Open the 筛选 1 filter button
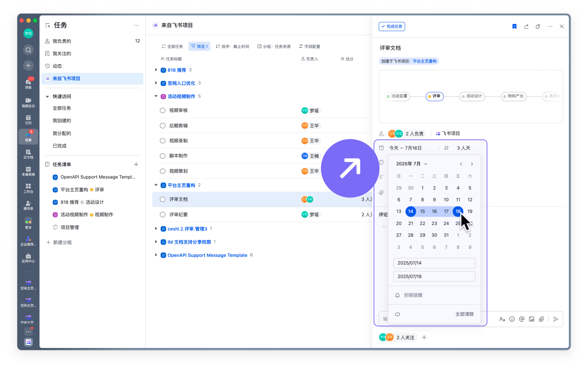 coord(199,46)
